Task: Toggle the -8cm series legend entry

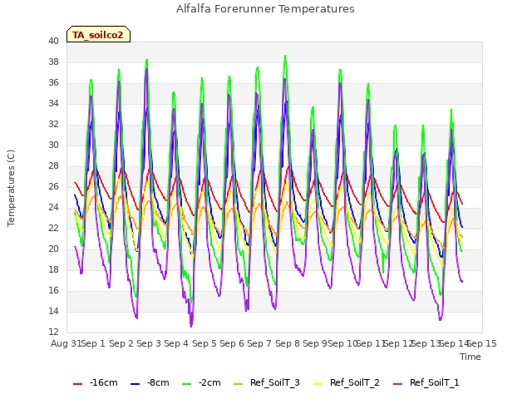Action: click(150, 382)
